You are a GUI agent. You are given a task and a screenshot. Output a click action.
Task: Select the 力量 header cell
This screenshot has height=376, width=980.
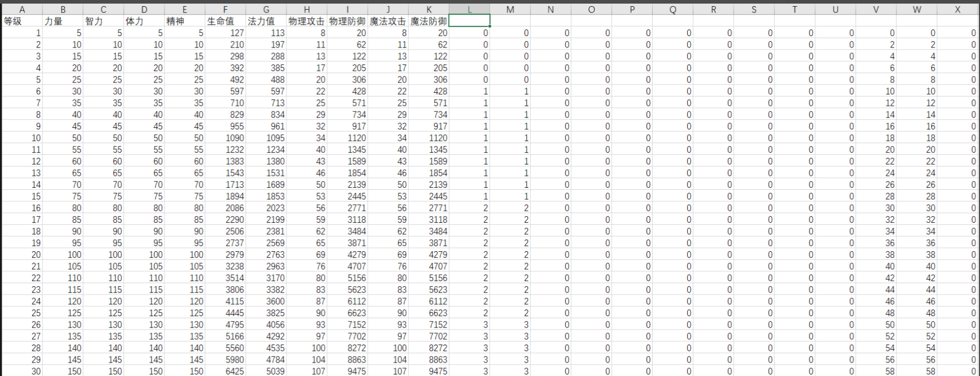(x=62, y=21)
